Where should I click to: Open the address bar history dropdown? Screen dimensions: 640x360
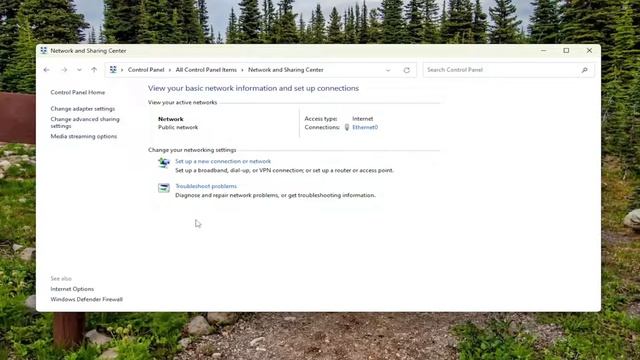[388, 70]
